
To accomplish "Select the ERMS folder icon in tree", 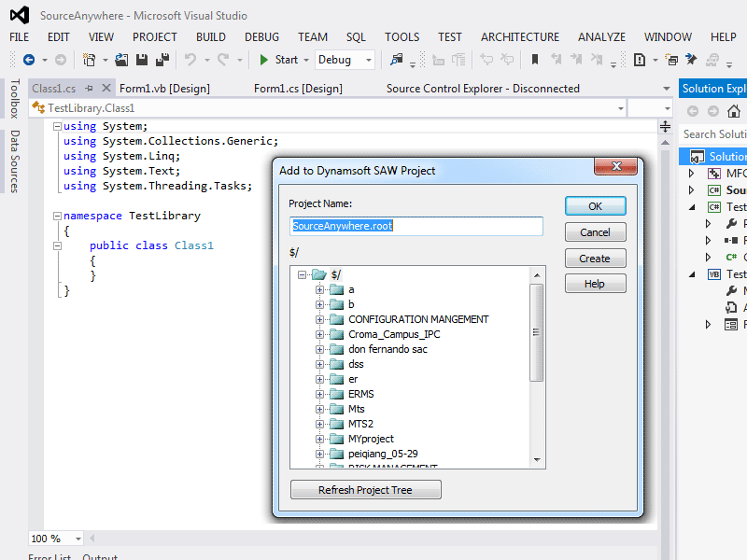I will click(x=337, y=394).
